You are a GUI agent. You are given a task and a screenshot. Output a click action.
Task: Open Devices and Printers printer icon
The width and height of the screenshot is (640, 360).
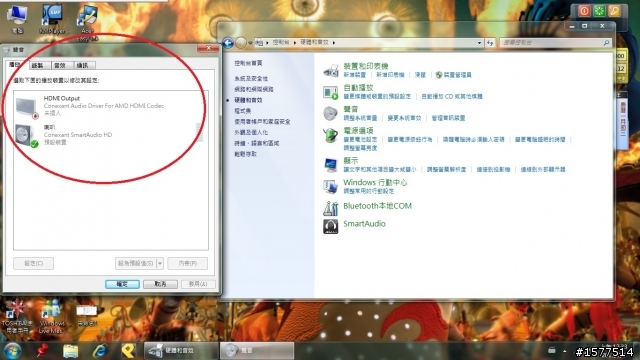tap(331, 70)
